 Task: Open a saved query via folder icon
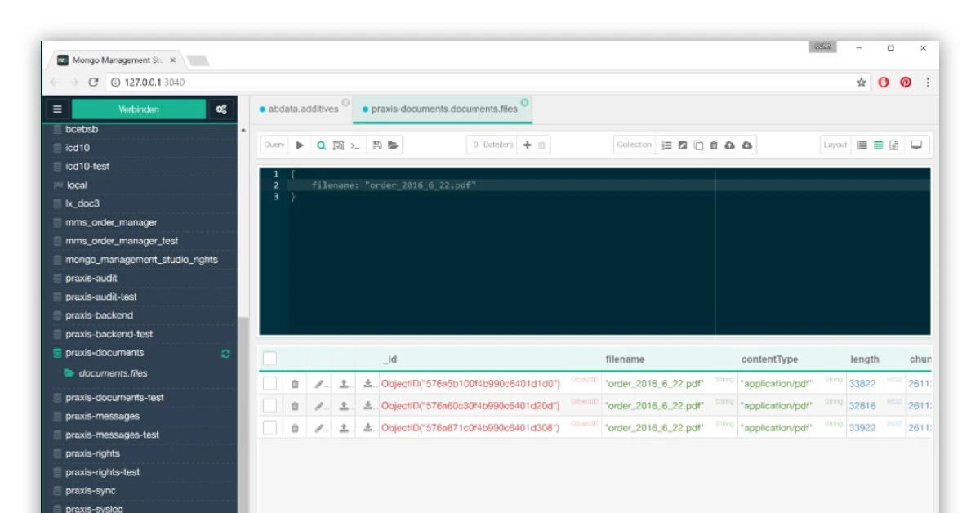click(x=393, y=145)
